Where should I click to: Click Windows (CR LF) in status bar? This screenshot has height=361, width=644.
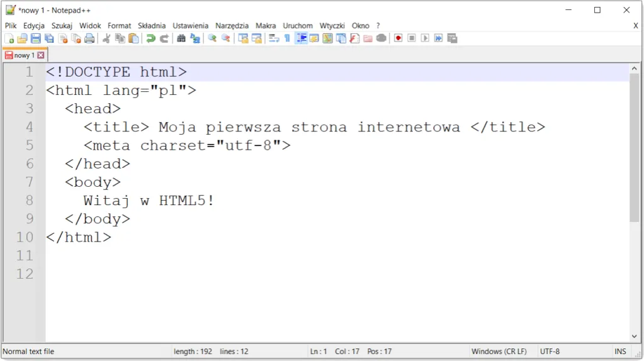coord(499,352)
